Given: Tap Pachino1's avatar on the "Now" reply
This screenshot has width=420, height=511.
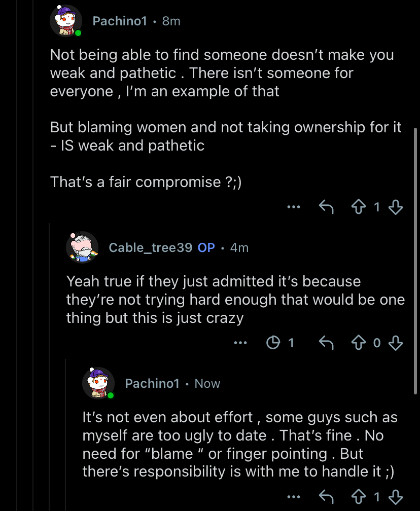Looking at the screenshot, I should tap(98, 383).
